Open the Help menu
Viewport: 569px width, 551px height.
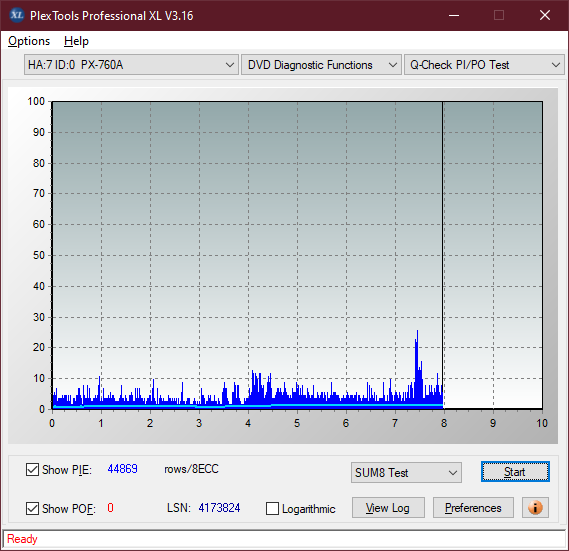click(76, 41)
